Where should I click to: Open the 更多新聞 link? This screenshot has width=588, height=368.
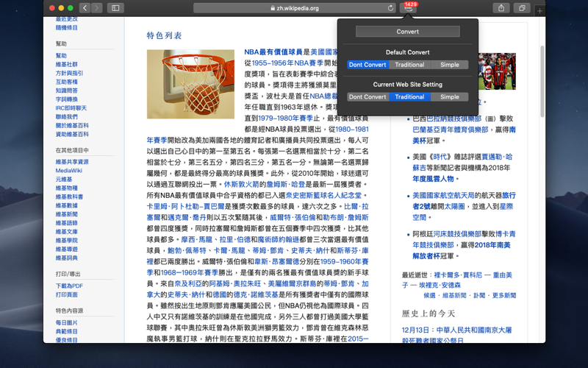(x=504, y=296)
